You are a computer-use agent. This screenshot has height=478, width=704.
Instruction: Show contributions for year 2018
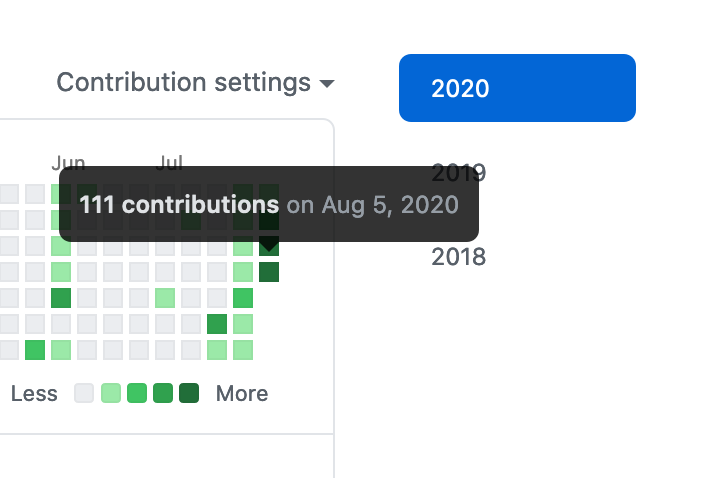pos(459,257)
